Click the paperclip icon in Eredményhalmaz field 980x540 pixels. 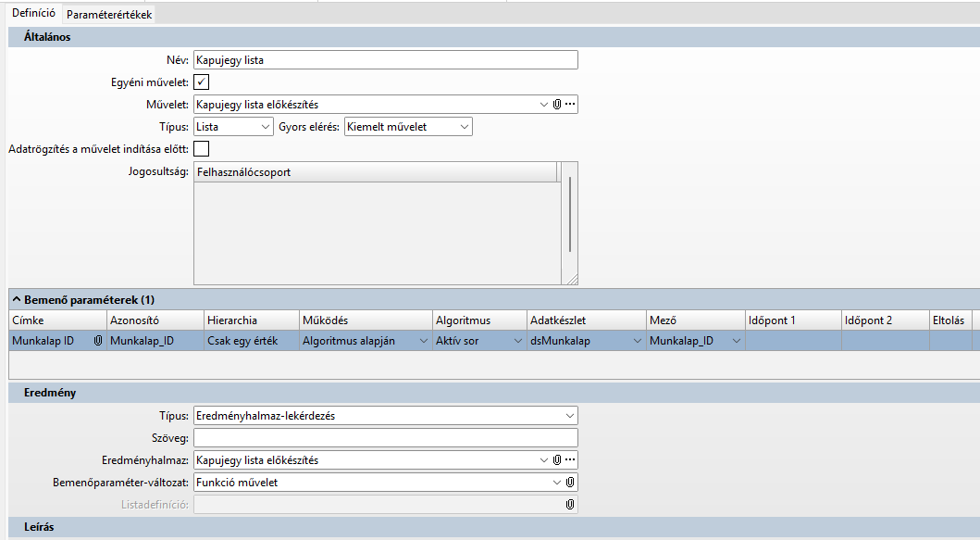tap(557, 460)
